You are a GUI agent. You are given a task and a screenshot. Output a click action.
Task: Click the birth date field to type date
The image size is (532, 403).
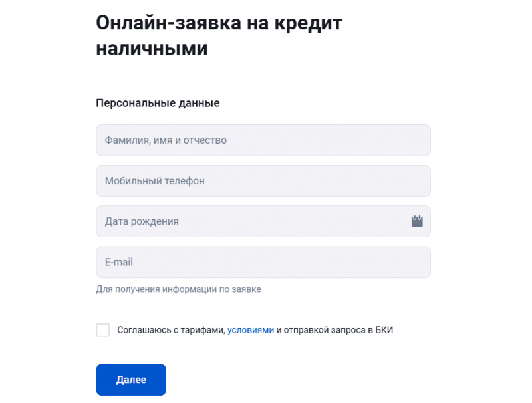(x=253, y=221)
